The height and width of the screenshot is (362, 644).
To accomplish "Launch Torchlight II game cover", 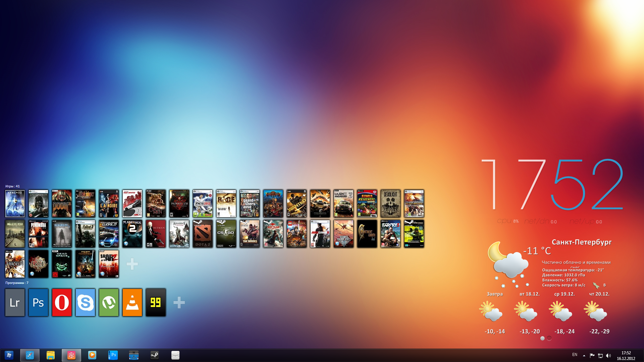I will point(273,203).
